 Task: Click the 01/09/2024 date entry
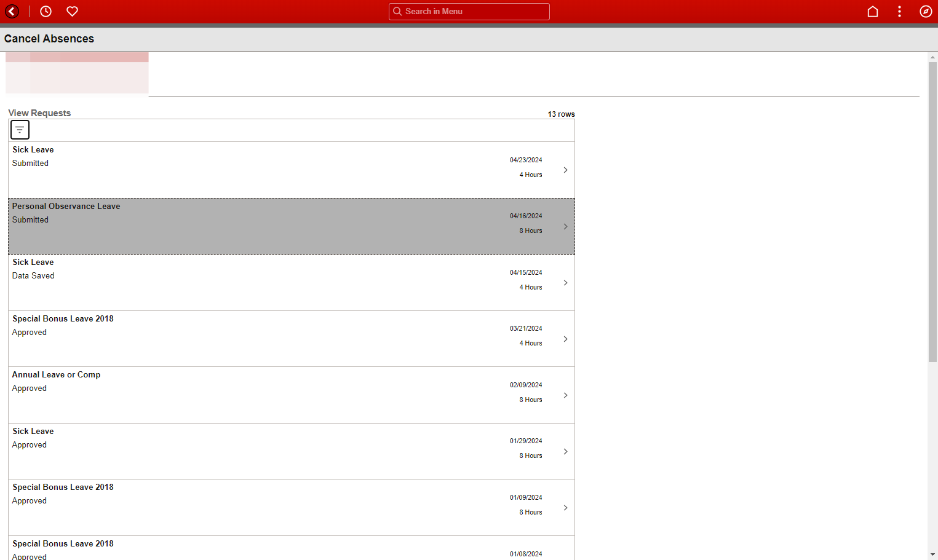[x=526, y=497]
